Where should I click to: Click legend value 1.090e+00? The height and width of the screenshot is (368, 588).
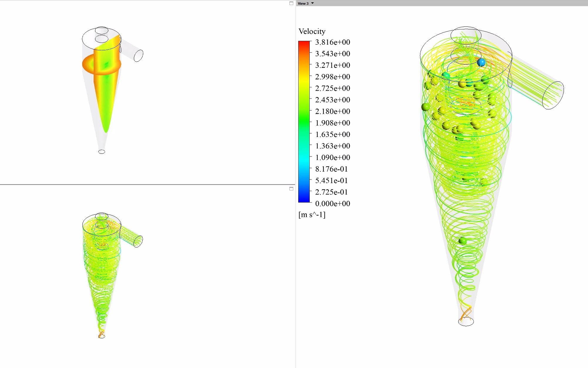[333, 157]
